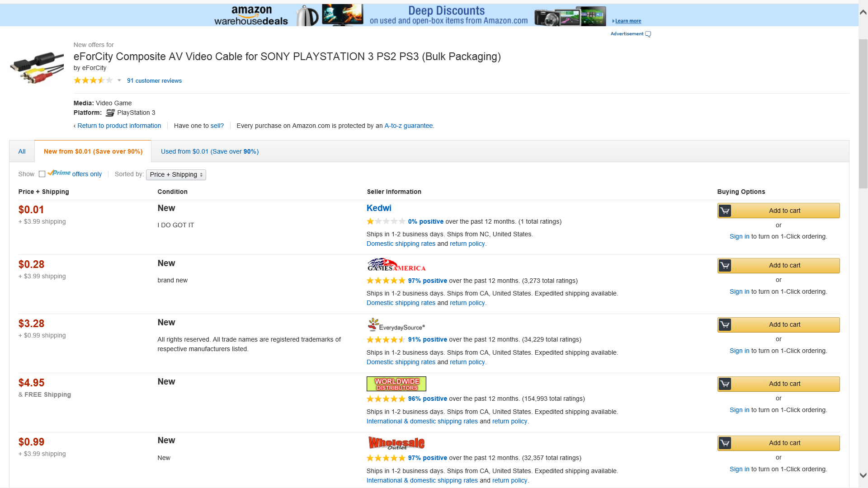Open the Kedwi seller name link
868x488 pixels.
(379, 208)
